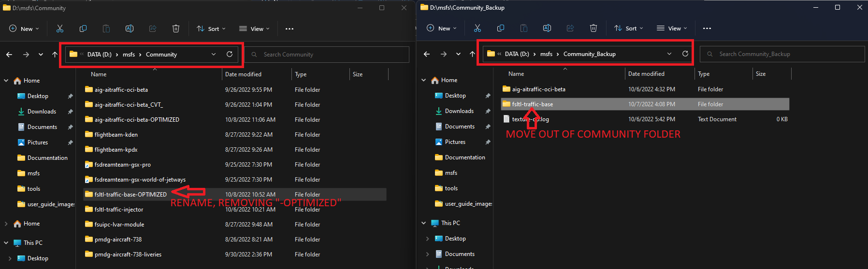Select fsuipc-lvar-module folder
The width and height of the screenshot is (868, 269).
click(235, 225)
